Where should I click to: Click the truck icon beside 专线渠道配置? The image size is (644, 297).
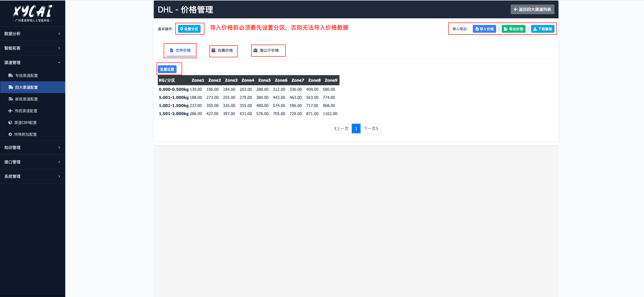(x=10, y=76)
